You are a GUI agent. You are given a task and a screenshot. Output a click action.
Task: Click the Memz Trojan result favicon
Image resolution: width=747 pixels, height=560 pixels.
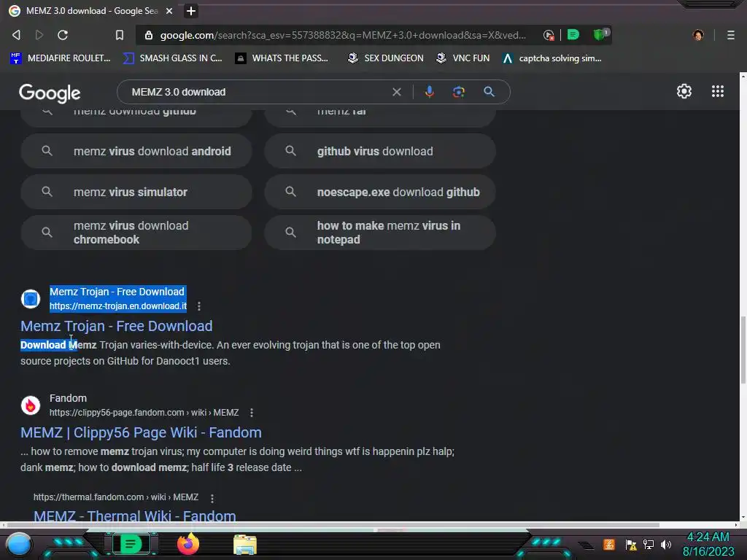[x=31, y=299]
